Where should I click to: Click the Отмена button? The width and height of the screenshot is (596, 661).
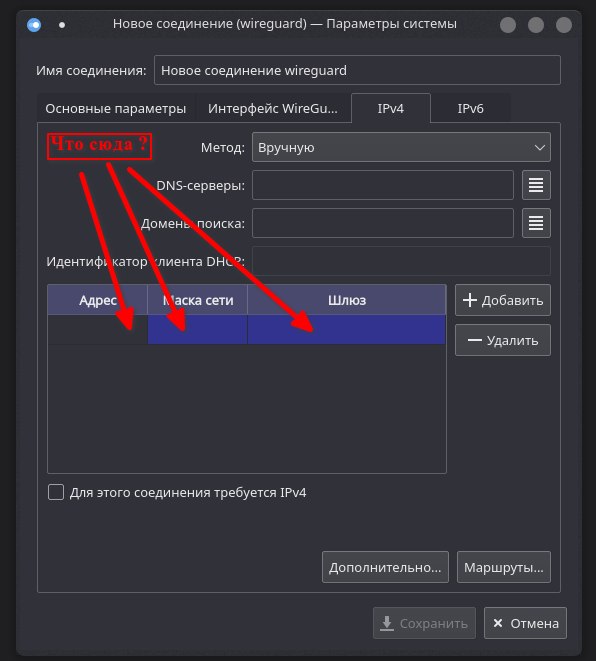click(525, 623)
